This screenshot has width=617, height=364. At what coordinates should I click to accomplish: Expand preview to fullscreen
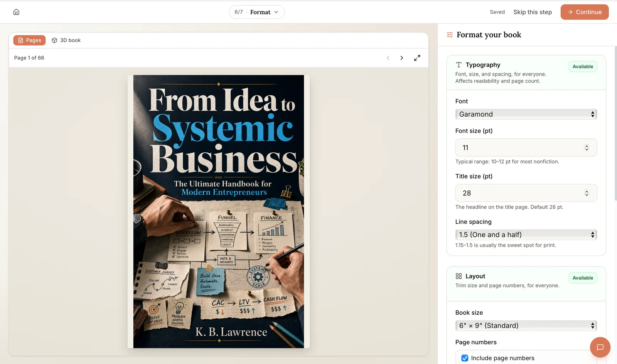pyautogui.click(x=417, y=58)
